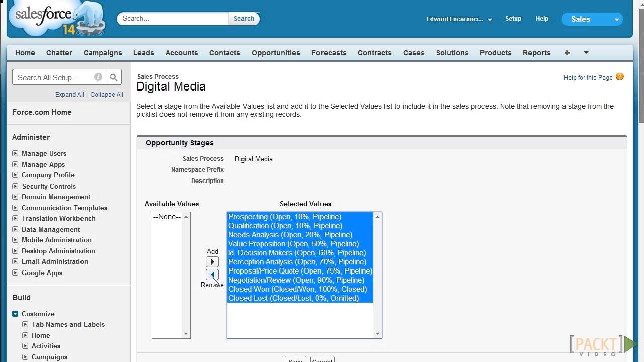
Task: Select Prospecting stage in Selected Values
Action: coord(300,217)
